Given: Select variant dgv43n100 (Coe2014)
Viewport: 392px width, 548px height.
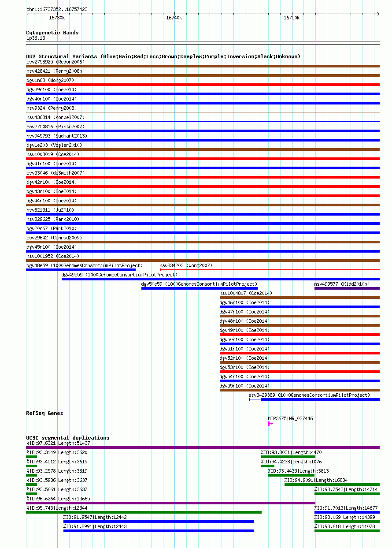Looking at the screenshot, I should (x=51, y=191).
